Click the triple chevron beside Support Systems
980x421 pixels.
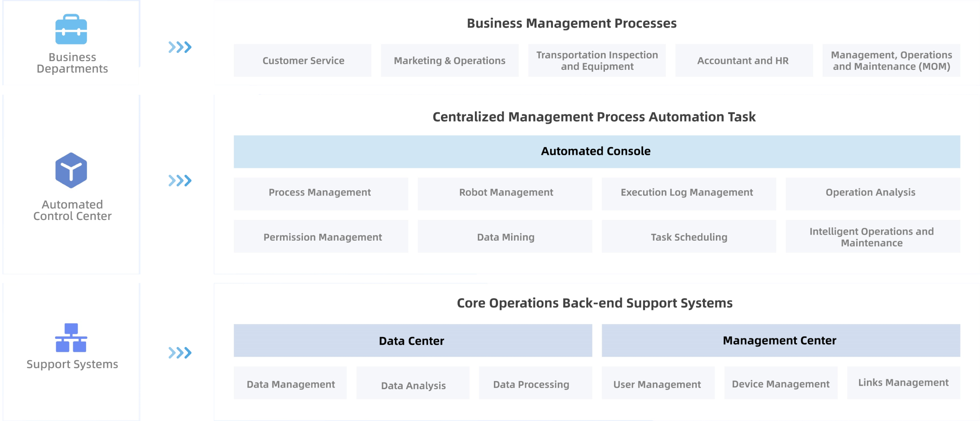click(180, 353)
